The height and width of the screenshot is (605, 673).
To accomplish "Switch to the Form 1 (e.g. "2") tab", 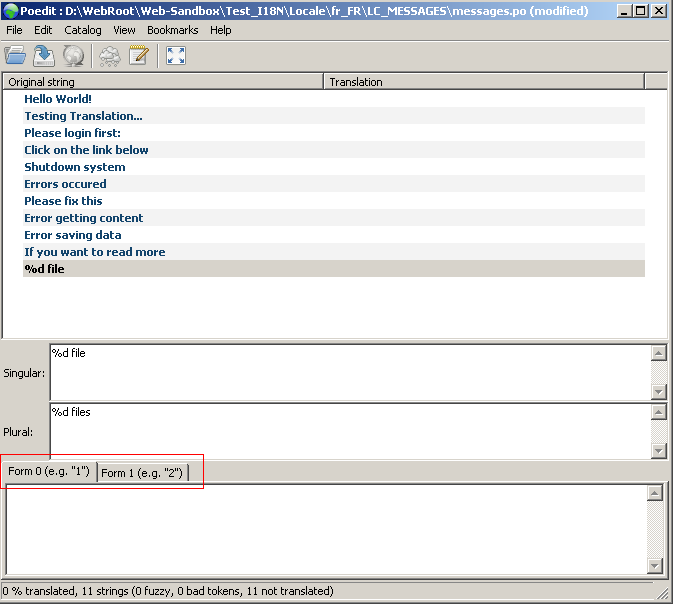I will click(x=142, y=472).
